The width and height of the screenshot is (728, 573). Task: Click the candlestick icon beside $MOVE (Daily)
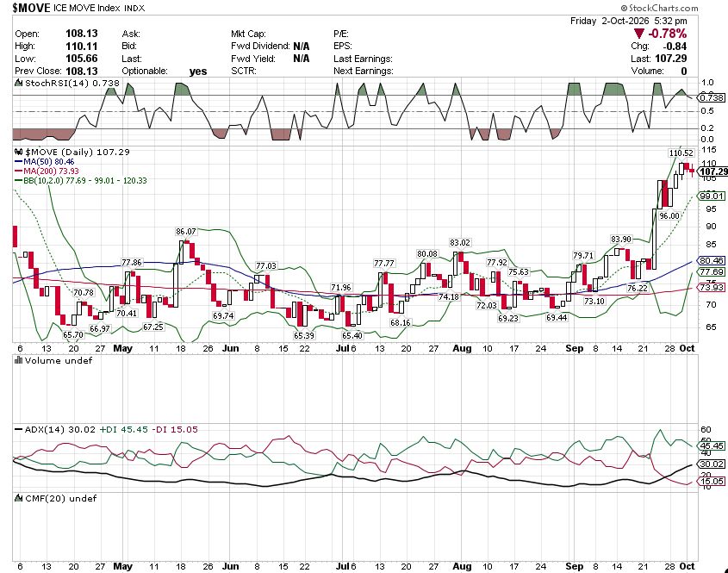coord(19,152)
